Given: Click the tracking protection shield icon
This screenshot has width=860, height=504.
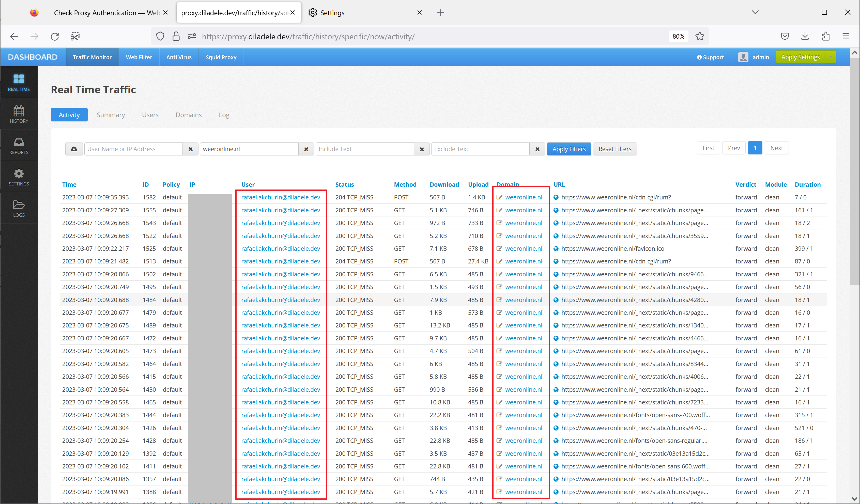Looking at the screenshot, I should coord(160,37).
